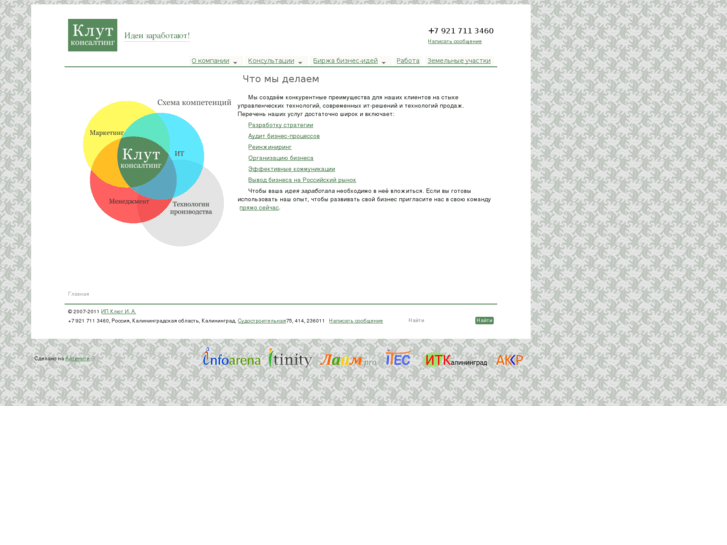Open the АКР partner logo
727x545 pixels.
click(510, 360)
